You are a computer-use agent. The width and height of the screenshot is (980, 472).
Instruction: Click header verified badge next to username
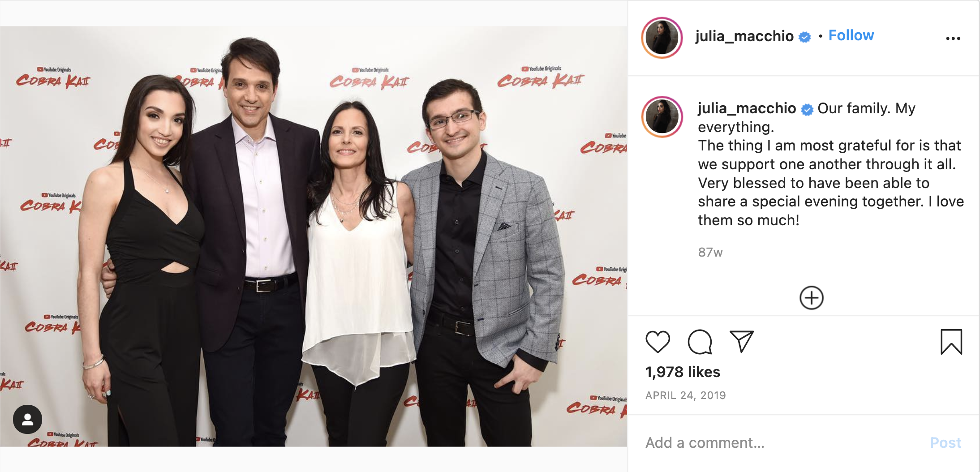(805, 37)
